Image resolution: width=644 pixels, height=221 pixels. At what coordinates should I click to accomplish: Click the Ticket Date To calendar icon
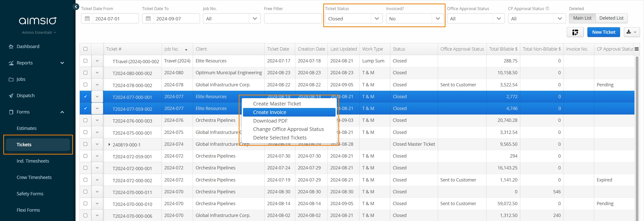pyautogui.click(x=148, y=19)
